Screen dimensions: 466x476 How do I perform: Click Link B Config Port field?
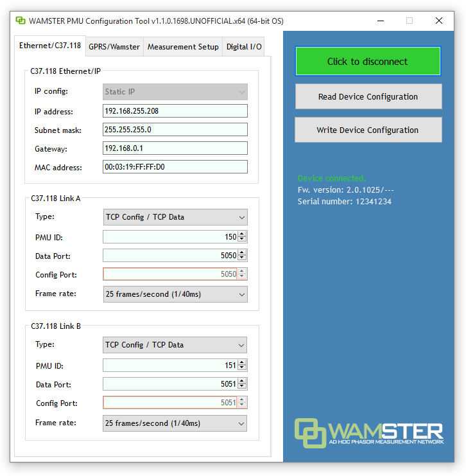pyautogui.click(x=170, y=403)
